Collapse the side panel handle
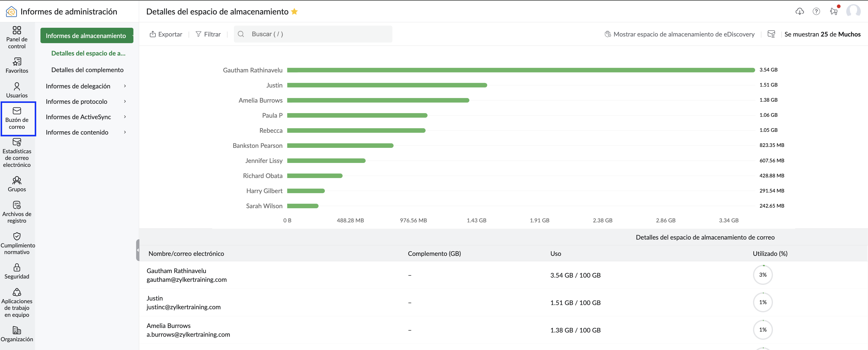The image size is (868, 350). [x=138, y=250]
